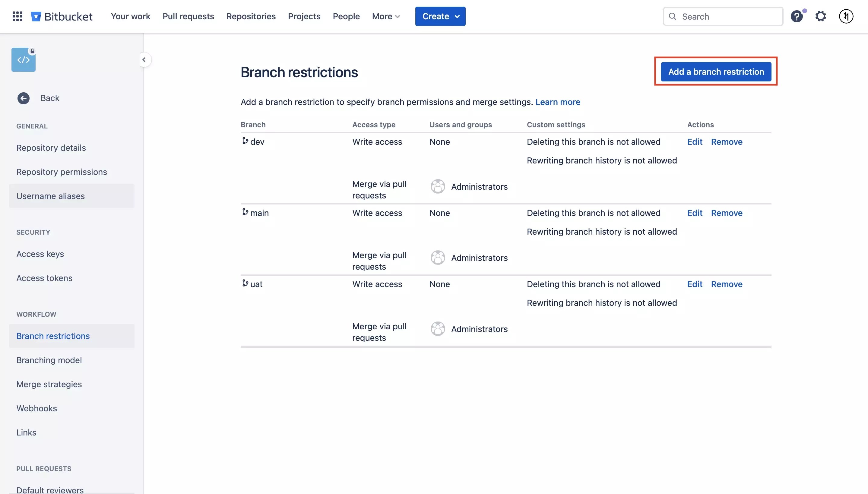Click the uat row Administrators group icon
The width and height of the screenshot is (868, 494).
tap(438, 329)
